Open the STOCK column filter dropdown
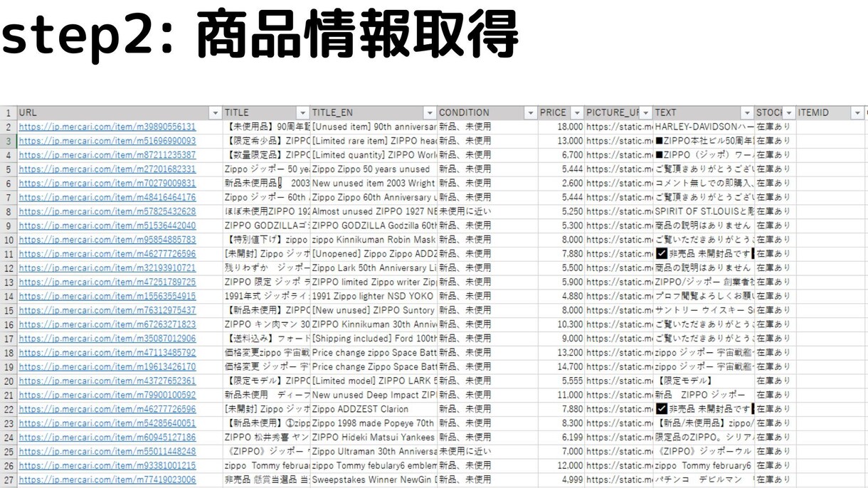Image resolution: width=868 pixels, height=488 pixels. tap(789, 113)
